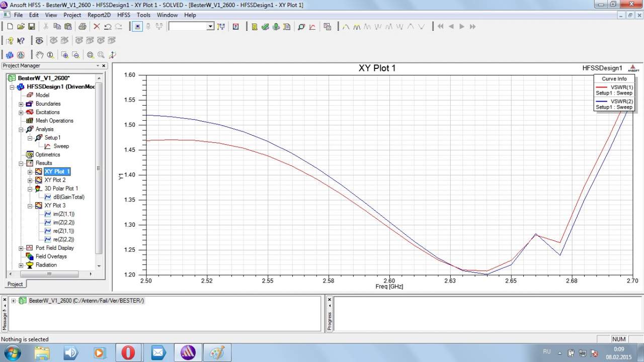Image resolution: width=644 pixels, height=362 pixels.
Task: Select XY Plot 2 in Results
Action: click(55, 180)
